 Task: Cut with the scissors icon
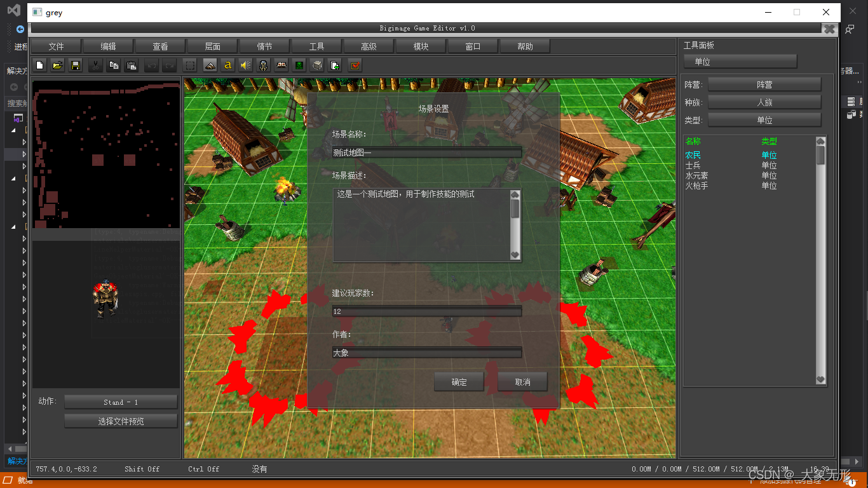pyautogui.click(x=95, y=65)
